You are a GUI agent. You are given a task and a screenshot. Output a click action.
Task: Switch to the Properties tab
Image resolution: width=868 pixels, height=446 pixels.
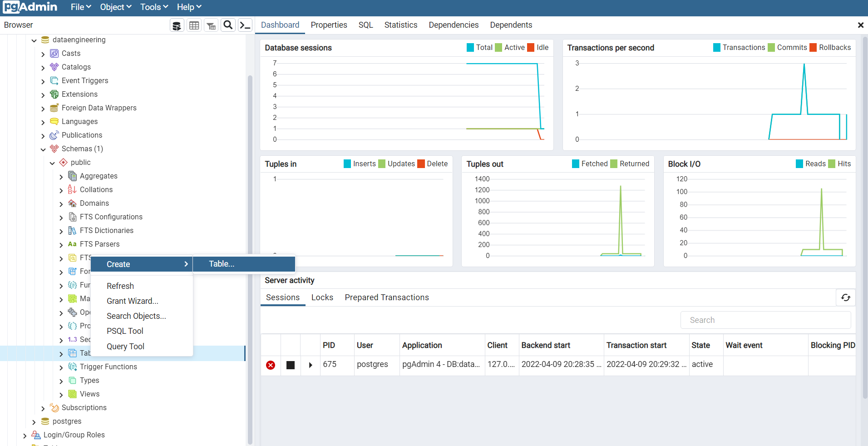[329, 25]
